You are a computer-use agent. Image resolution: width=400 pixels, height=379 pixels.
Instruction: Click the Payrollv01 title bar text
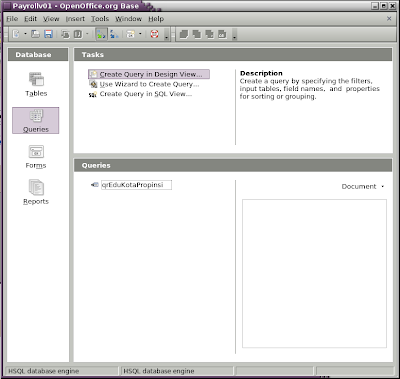76,6
